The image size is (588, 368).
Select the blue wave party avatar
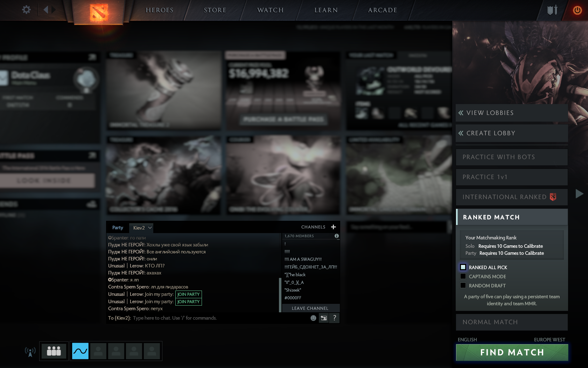(80, 351)
